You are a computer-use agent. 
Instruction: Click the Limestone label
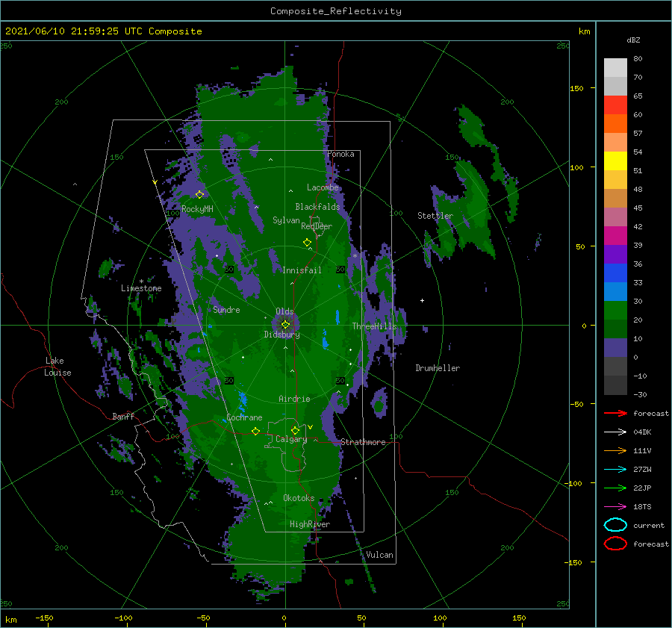(141, 288)
